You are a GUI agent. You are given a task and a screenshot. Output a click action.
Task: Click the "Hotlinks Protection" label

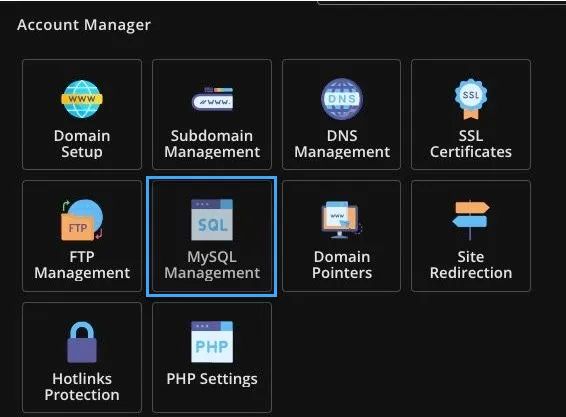(x=82, y=387)
